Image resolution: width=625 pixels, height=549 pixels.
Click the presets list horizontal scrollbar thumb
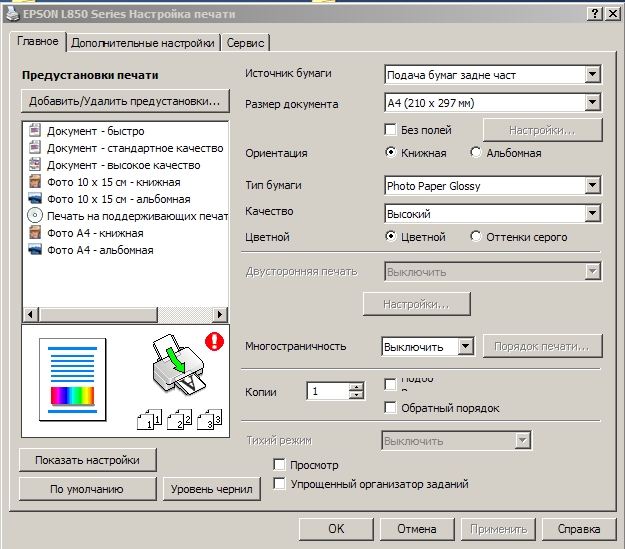pos(98,315)
